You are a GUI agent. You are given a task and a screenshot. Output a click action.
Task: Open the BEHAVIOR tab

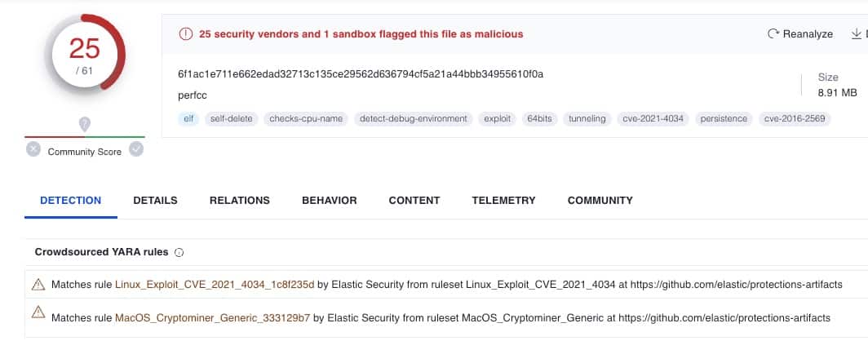pyautogui.click(x=329, y=200)
